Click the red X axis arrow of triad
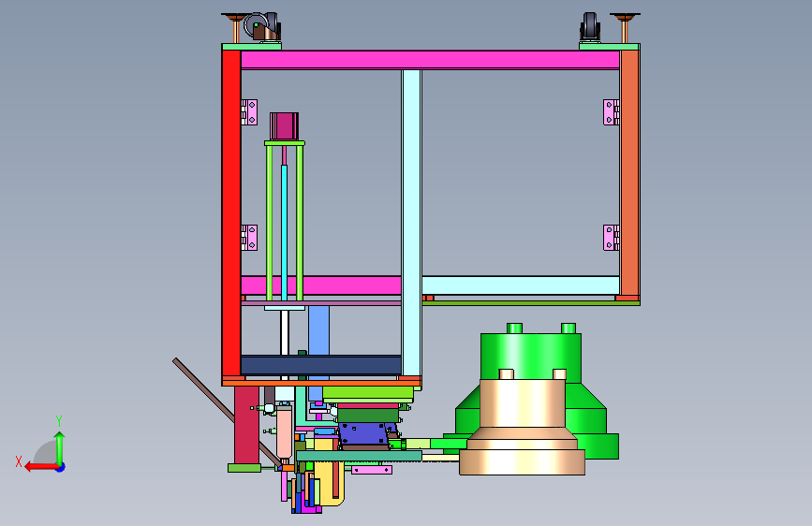Screen dimensions: 812x526 click(x=40, y=467)
